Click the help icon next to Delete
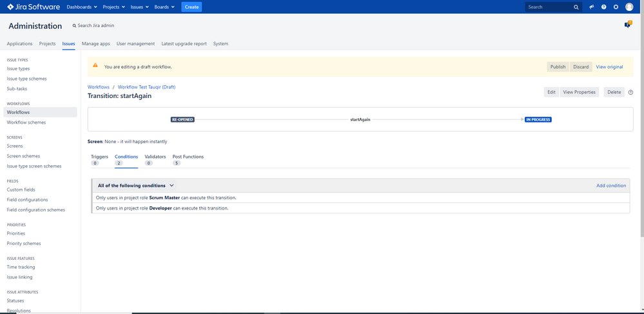The height and width of the screenshot is (314, 644). (630, 92)
